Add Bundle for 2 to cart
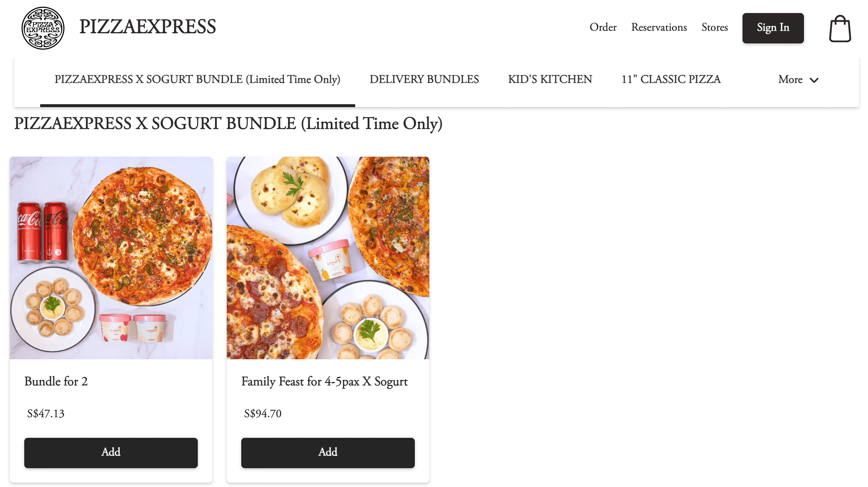Viewport: 868px width, 487px height. coord(111,453)
